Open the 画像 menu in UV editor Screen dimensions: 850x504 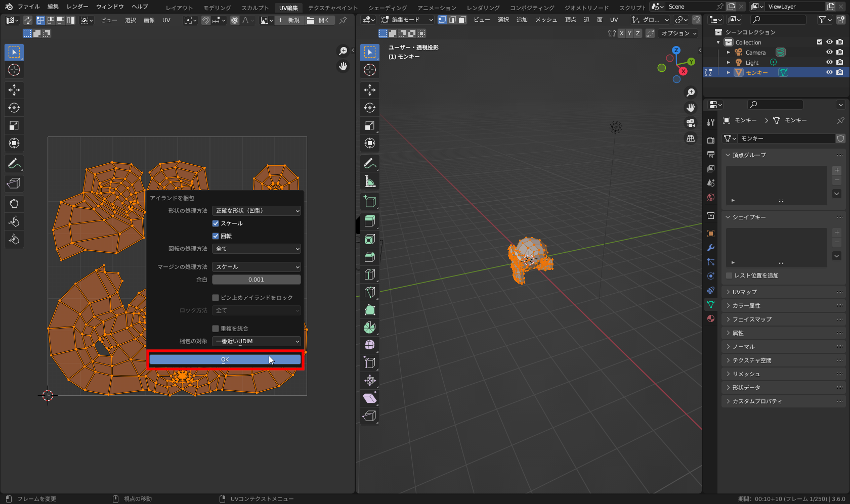pyautogui.click(x=149, y=20)
